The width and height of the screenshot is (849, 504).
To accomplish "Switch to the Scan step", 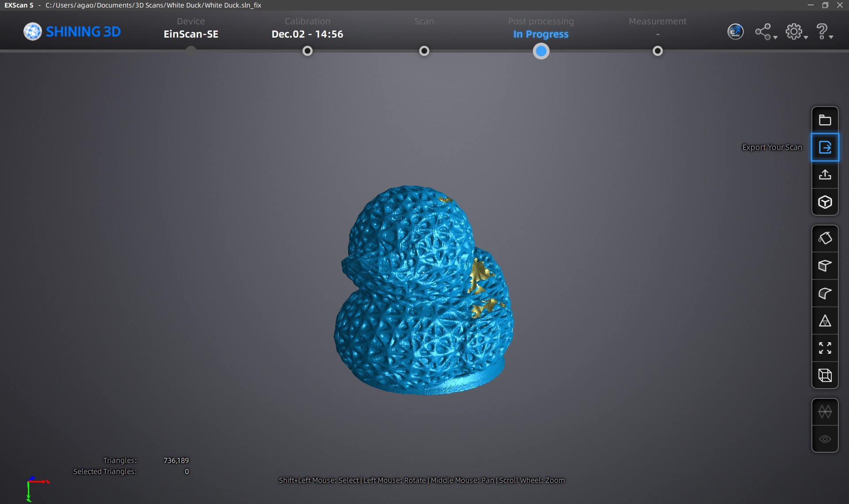I will [424, 51].
